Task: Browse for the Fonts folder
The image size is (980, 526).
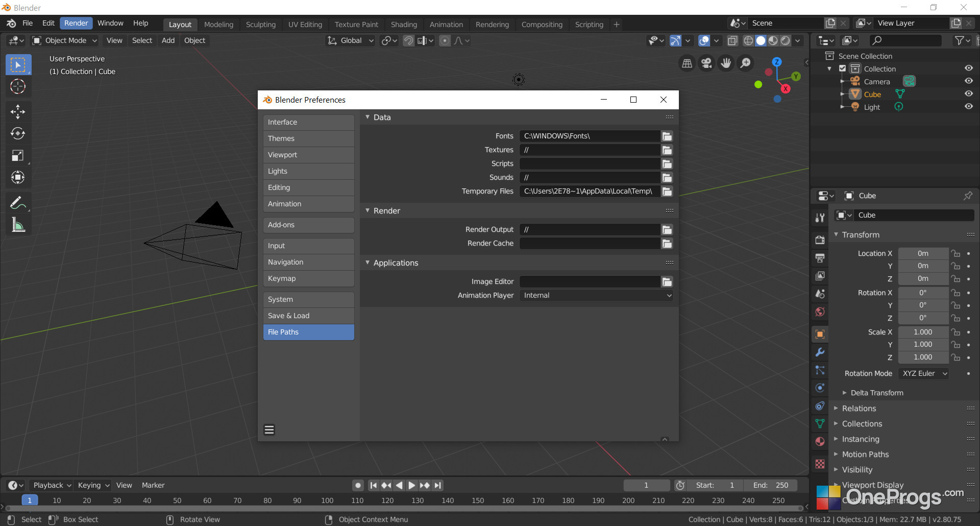Action: 667,136
